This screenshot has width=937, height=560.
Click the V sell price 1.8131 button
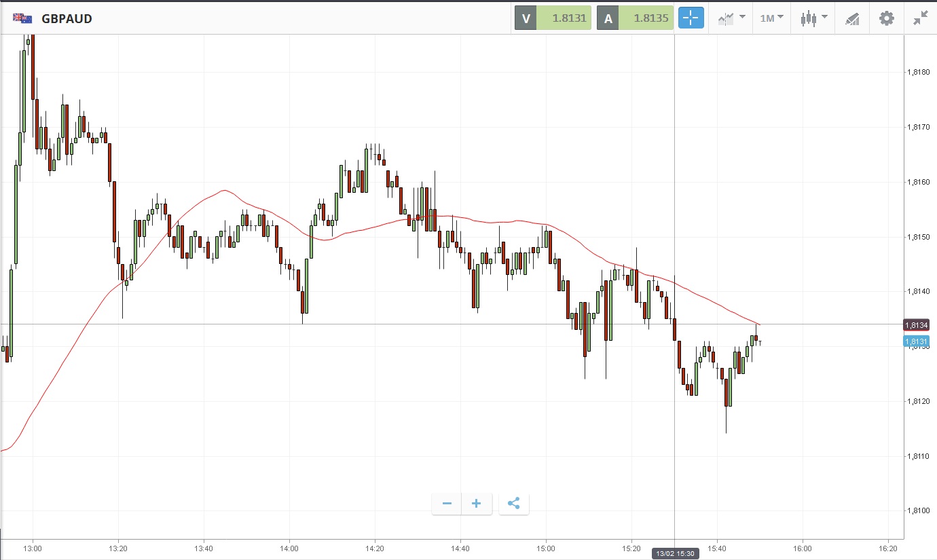(553, 18)
